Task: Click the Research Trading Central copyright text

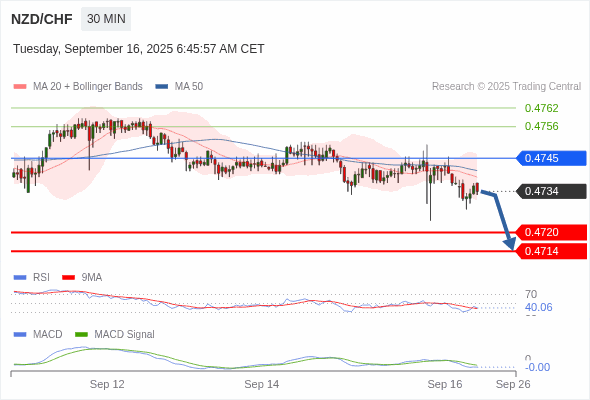Action: (x=506, y=87)
